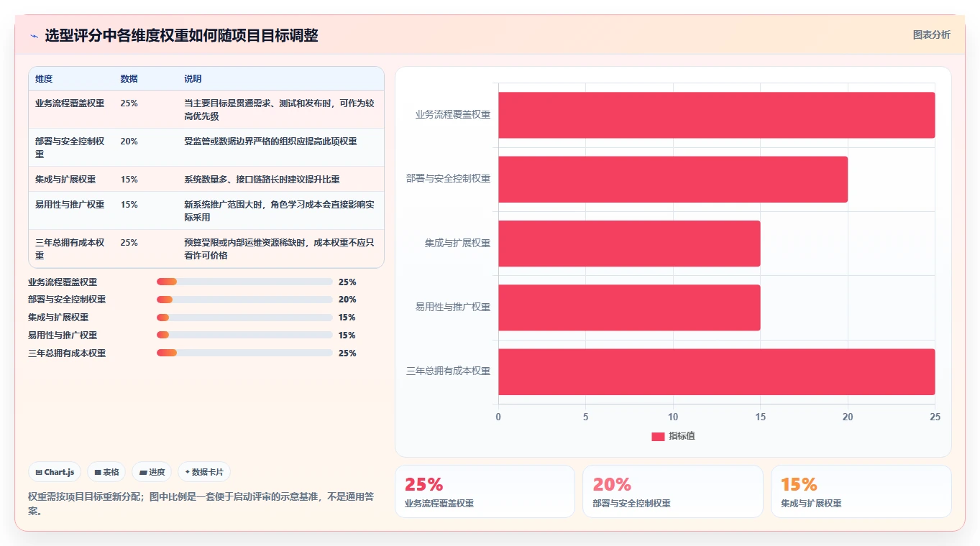This screenshot has height=546, width=980.
Task: Click the 说明 column header
Action: coord(193,79)
